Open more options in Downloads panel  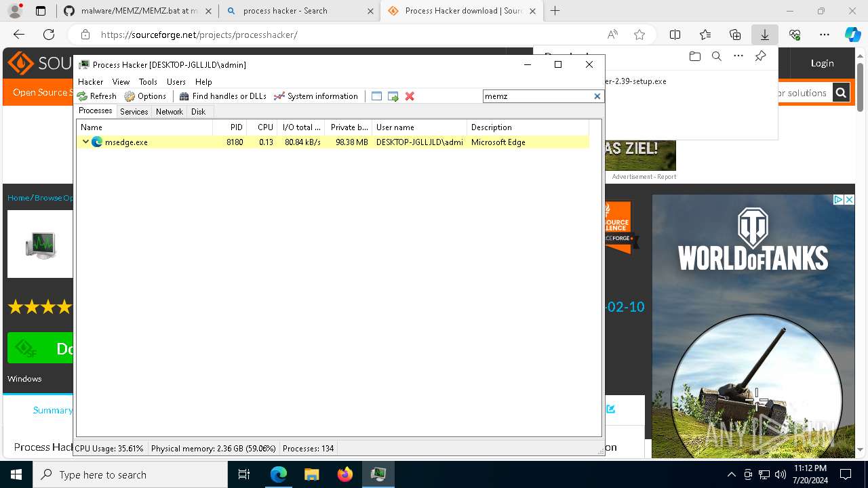(738, 56)
